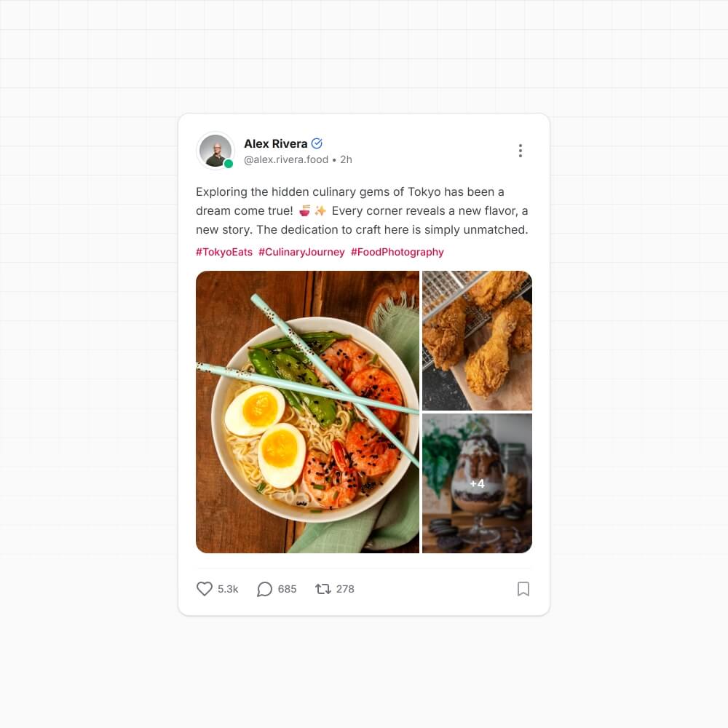Click the sparkles emoji in the post text

(320, 211)
